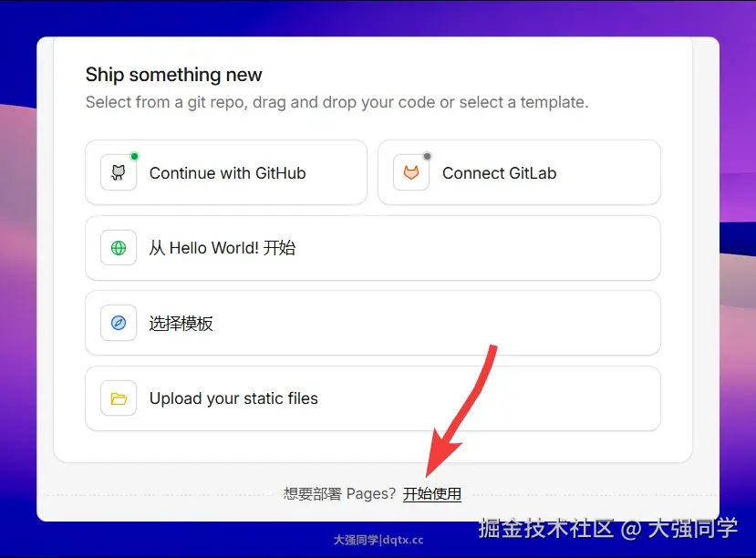
Task: Click the 大强同学|dqtx.cc watermark
Action: pyautogui.click(x=378, y=540)
